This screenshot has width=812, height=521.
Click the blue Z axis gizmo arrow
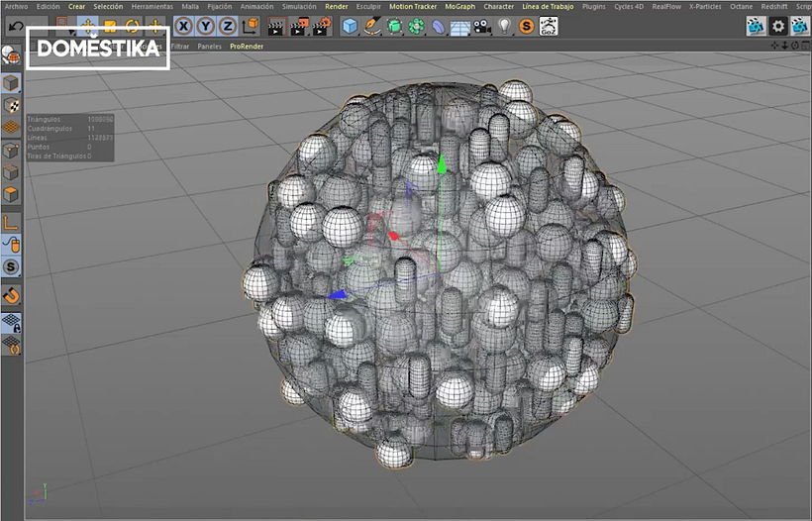[x=337, y=295]
